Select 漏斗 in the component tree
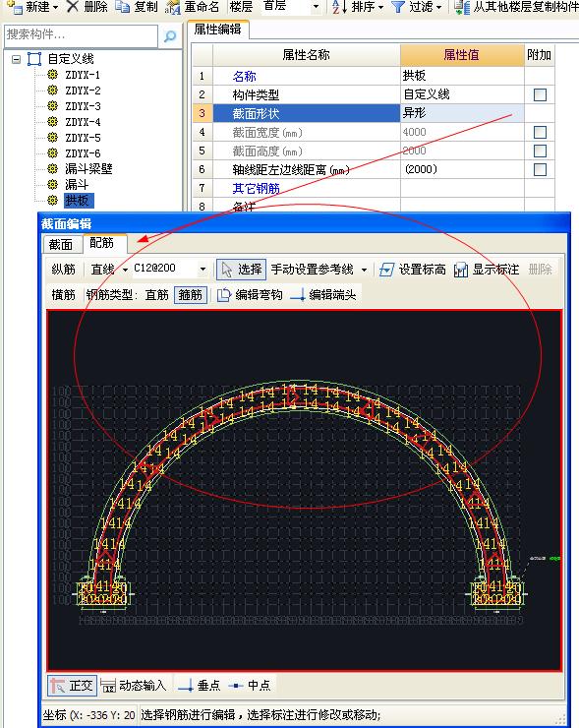The image size is (579, 728). pyautogui.click(x=77, y=184)
